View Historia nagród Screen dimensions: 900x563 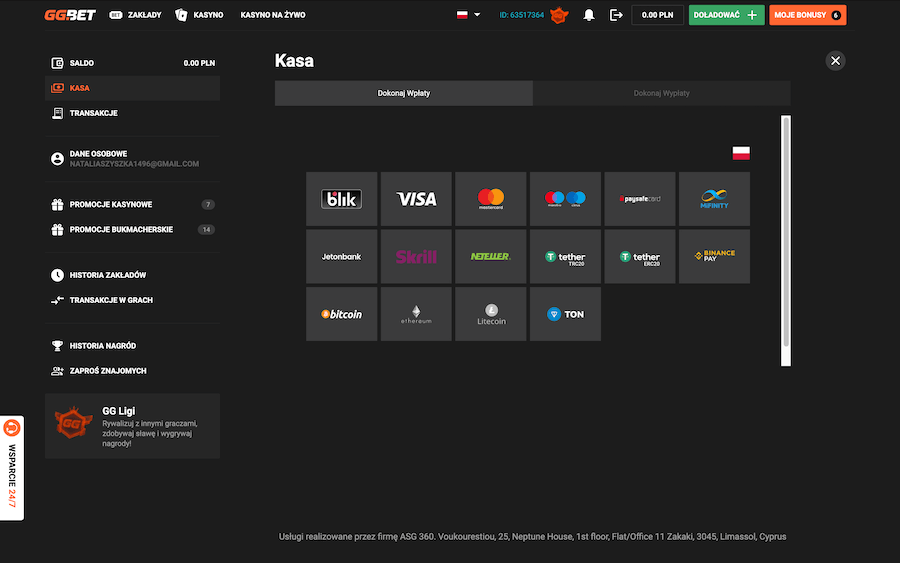pyautogui.click(x=133, y=345)
